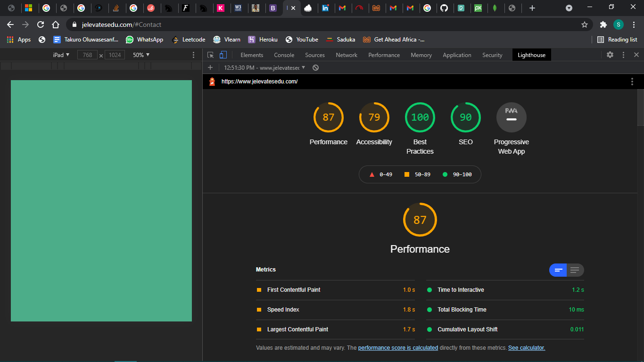644x362 pixels.
Task: Click the "performance score is calculated" link
Action: (398, 348)
